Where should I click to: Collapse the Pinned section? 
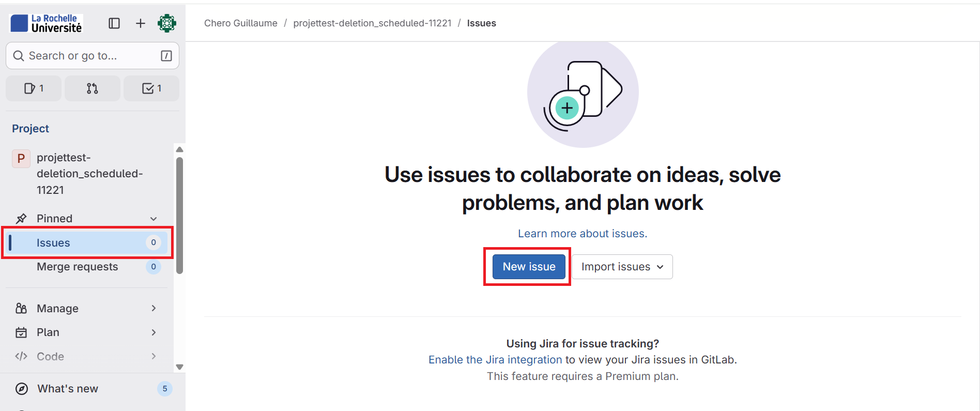tap(154, 219)
